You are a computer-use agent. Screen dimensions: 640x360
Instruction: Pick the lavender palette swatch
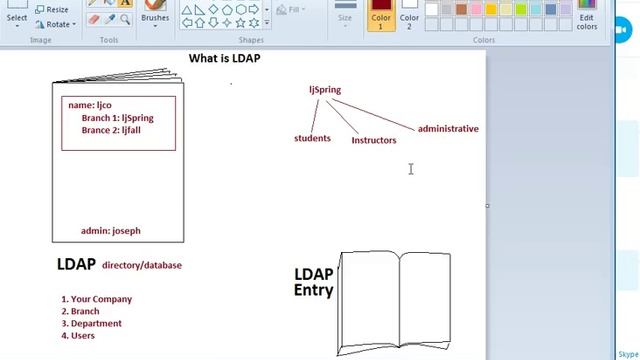(566, 9)
